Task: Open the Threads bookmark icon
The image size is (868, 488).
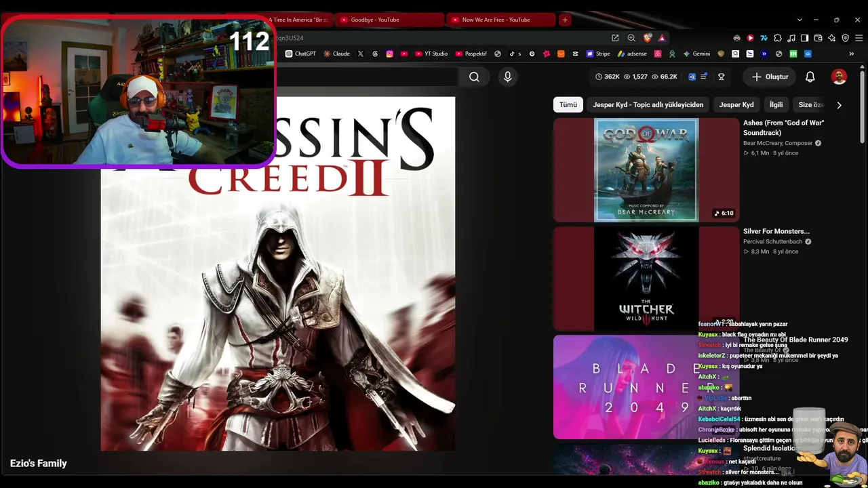Action: coord(375,54)
